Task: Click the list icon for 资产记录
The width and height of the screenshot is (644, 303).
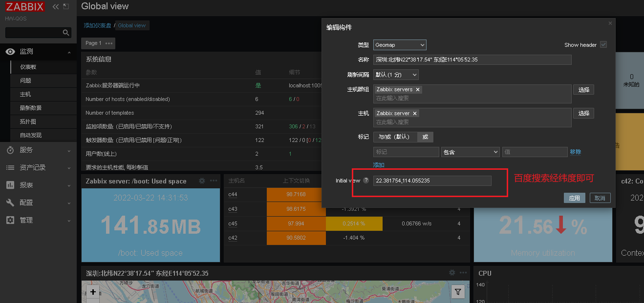Action: point(10,167)
